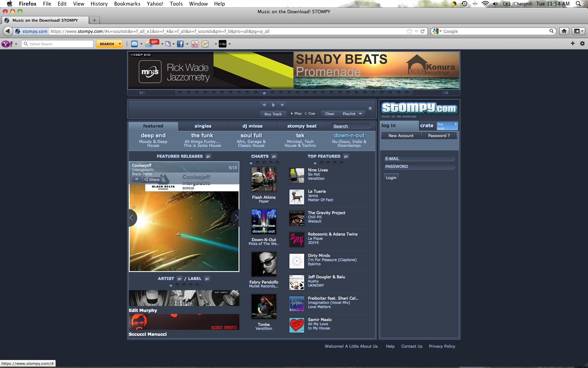Open the Playlist dropdown
The width and height of the screenshot is (588, 368).
click(352, 114)
